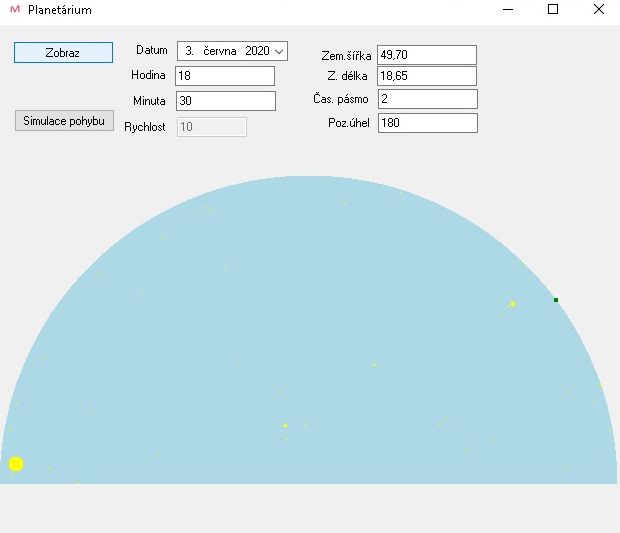Focus the Z. délka longitude field

coord(427,76)
